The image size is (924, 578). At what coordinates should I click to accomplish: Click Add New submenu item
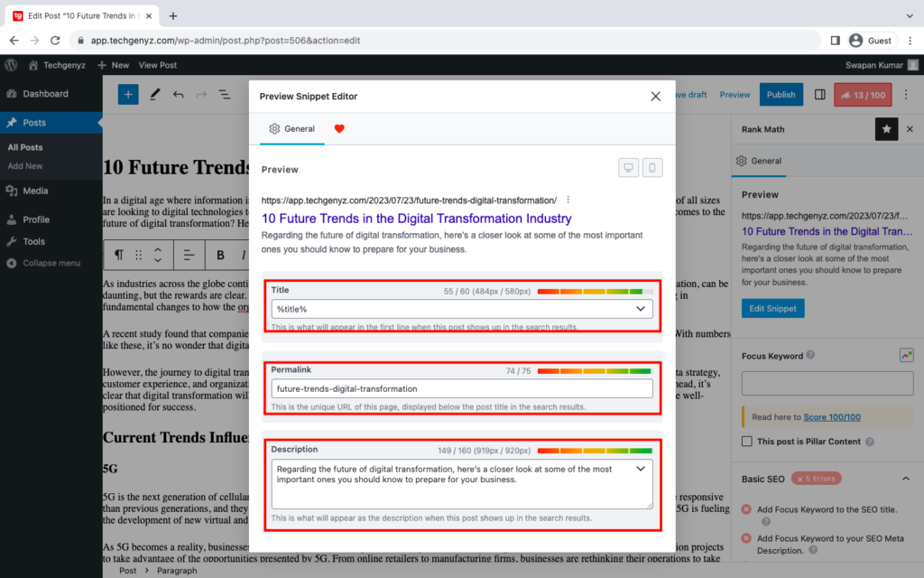coord(25,166)
